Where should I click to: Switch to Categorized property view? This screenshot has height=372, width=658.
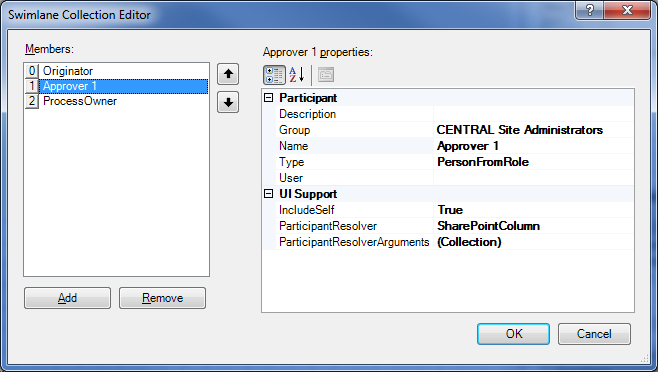(x=274, y=75)
